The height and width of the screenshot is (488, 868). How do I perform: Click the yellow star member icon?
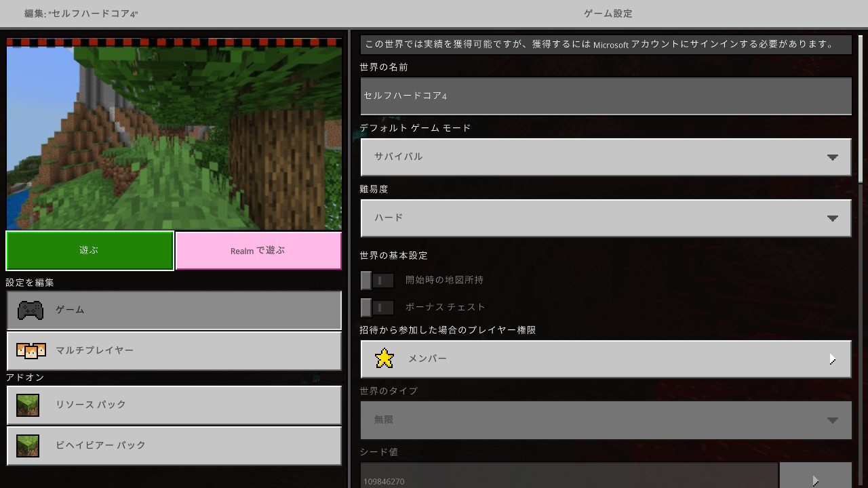384,359
